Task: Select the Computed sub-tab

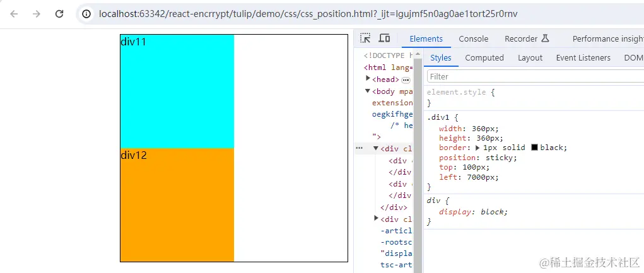Action: [x=484, y=58]
